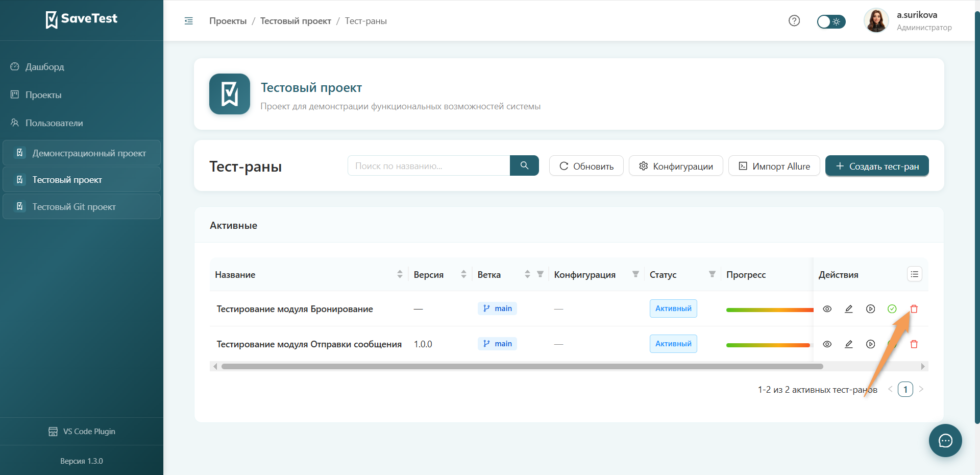Click the Проекты breadcrumb

coord(228,21)
